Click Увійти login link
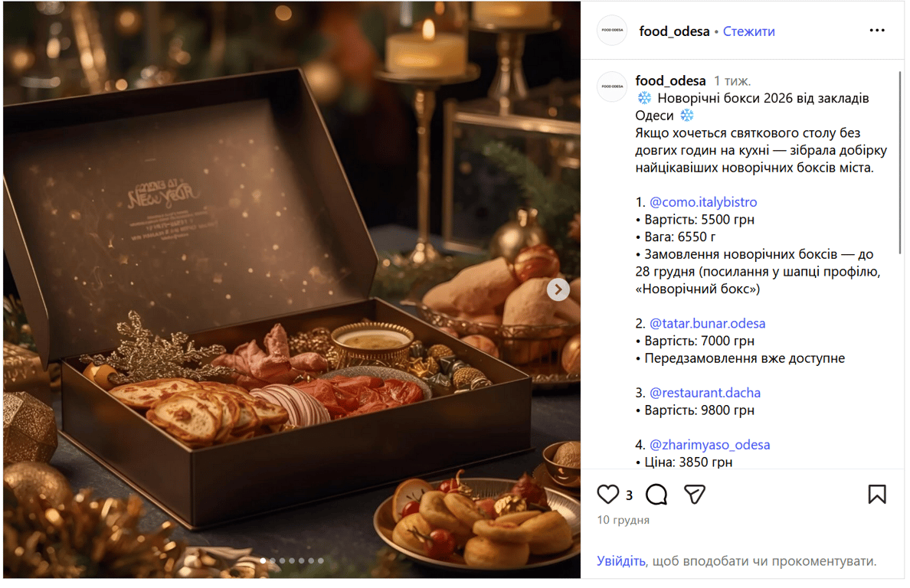Viewport: 910px width, 588px height. 620,561
